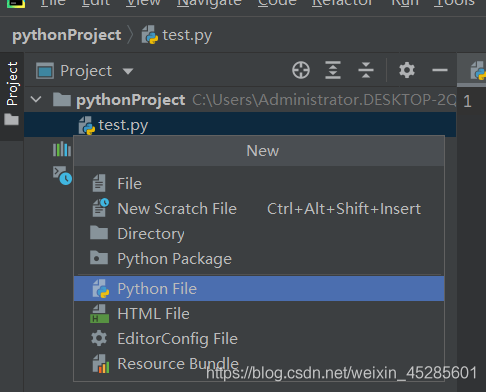This screenshot has width=486, height=392.
Task: Hide the Project panel with minus icon
Action: (x=440, y=70)
